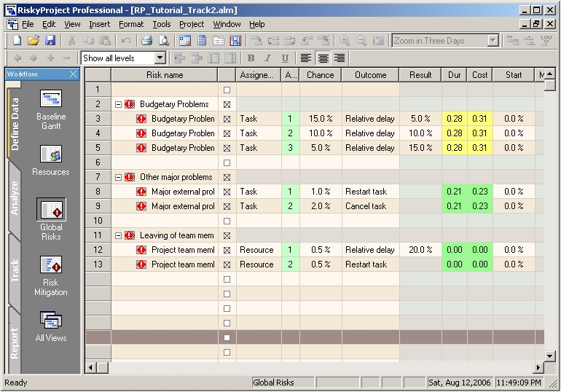This screenshot has width=561, height=392.
Task: Click the center align icon
Action: 323,58
